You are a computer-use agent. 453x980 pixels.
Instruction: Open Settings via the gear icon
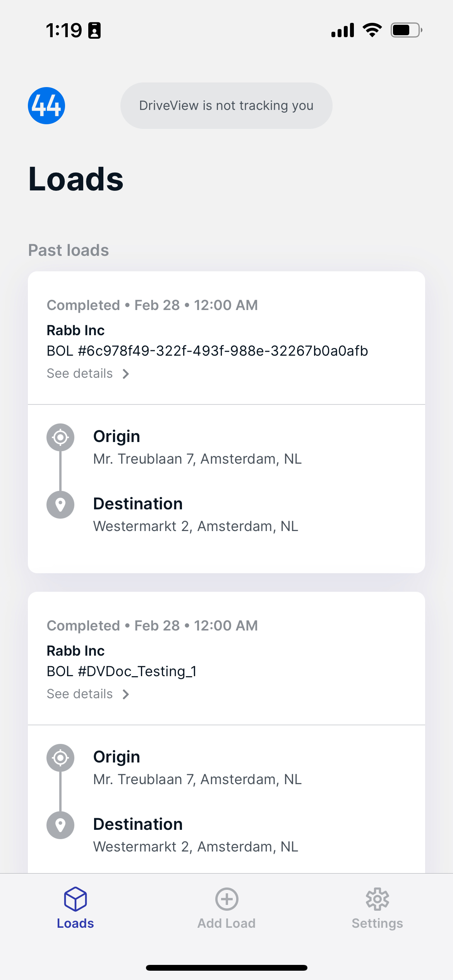[377, 899]
